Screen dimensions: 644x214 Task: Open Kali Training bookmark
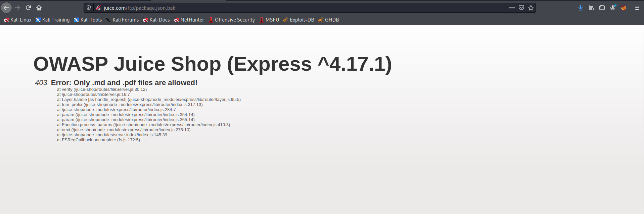pyautogui.click(x=52, y=20)
